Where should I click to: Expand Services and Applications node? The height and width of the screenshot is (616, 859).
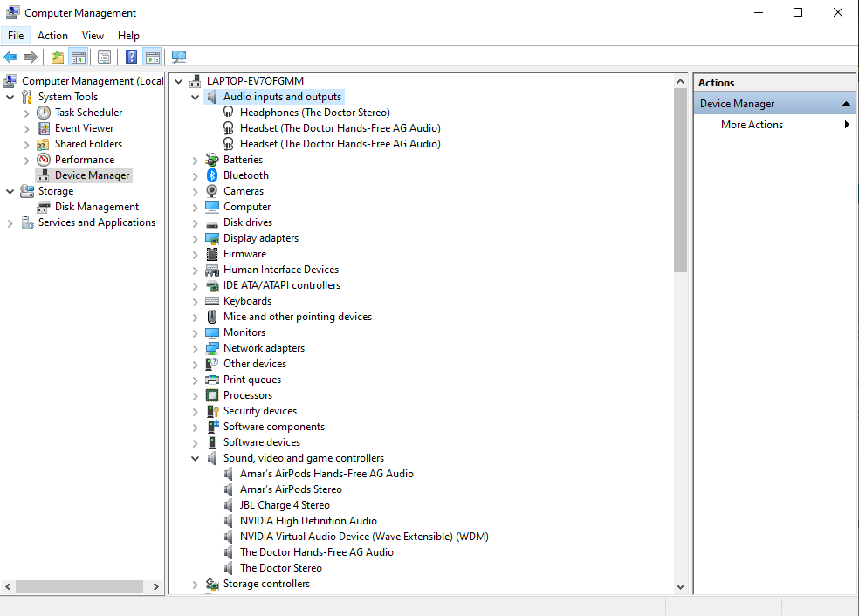click(10, 222)
